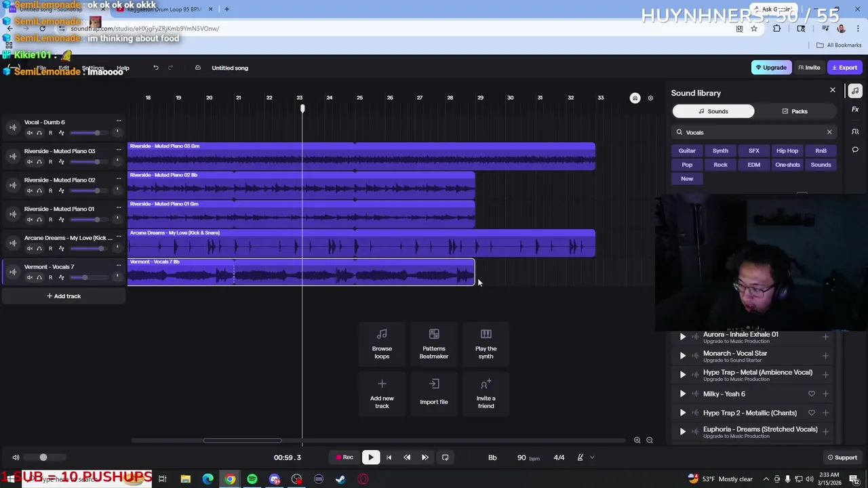Viewport: 868px width, 488px height.
Task: Open the Settings menu
Action: (93, 68)
